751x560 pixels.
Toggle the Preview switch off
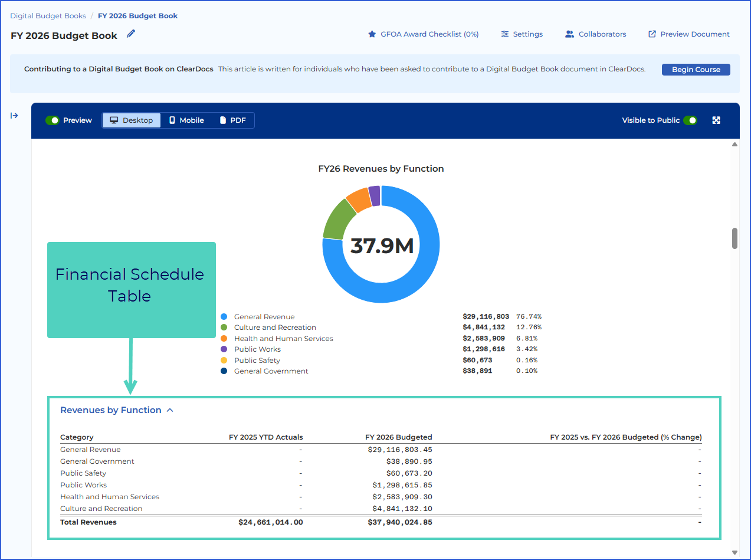pyautogui.click(x=53, y=120)
